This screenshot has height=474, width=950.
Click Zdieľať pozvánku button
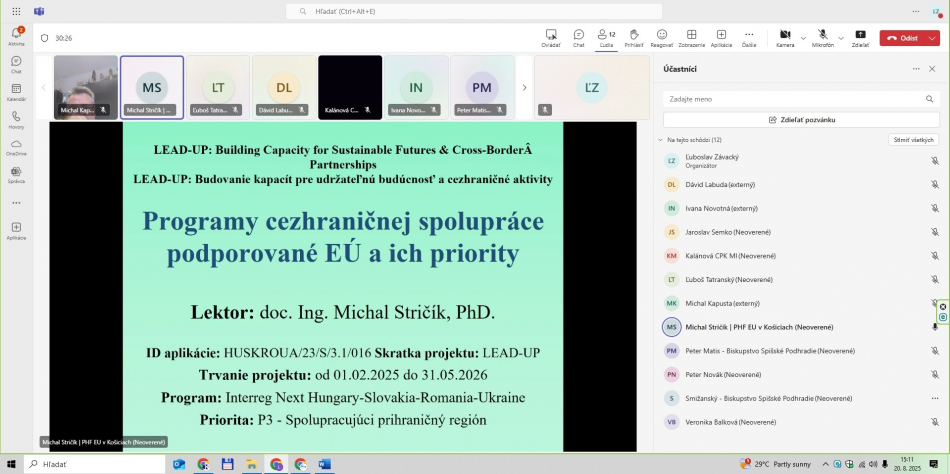(802, 119)
